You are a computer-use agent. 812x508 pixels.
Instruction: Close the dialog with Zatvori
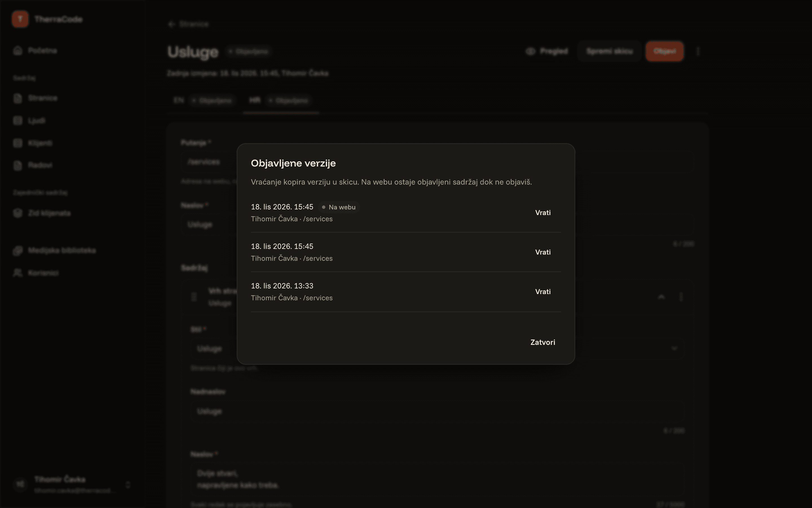(542, 342)
